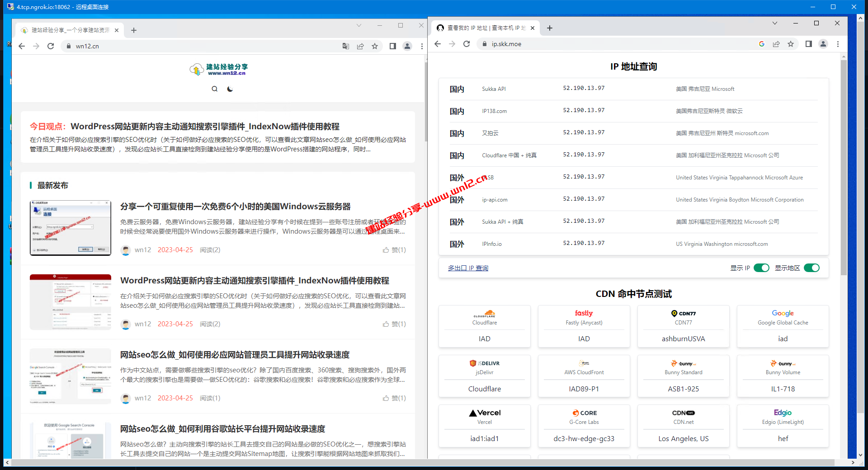Viewport: 868px width, 470px height.
Task: Disable the 显示 IP toggle
Action: (x=762, y=268)
